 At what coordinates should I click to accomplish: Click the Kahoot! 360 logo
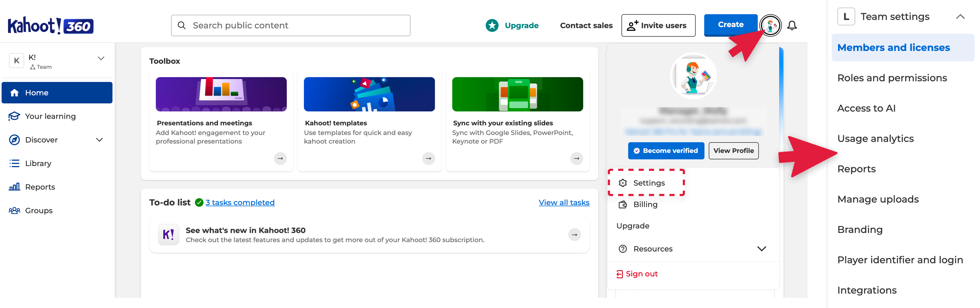[x=51, y=25]
